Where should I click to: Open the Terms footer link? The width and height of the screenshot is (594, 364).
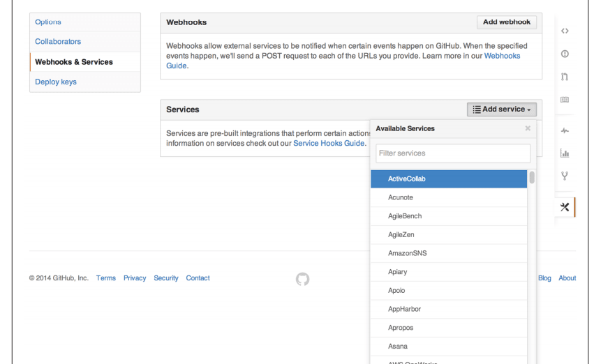[105, 278]
